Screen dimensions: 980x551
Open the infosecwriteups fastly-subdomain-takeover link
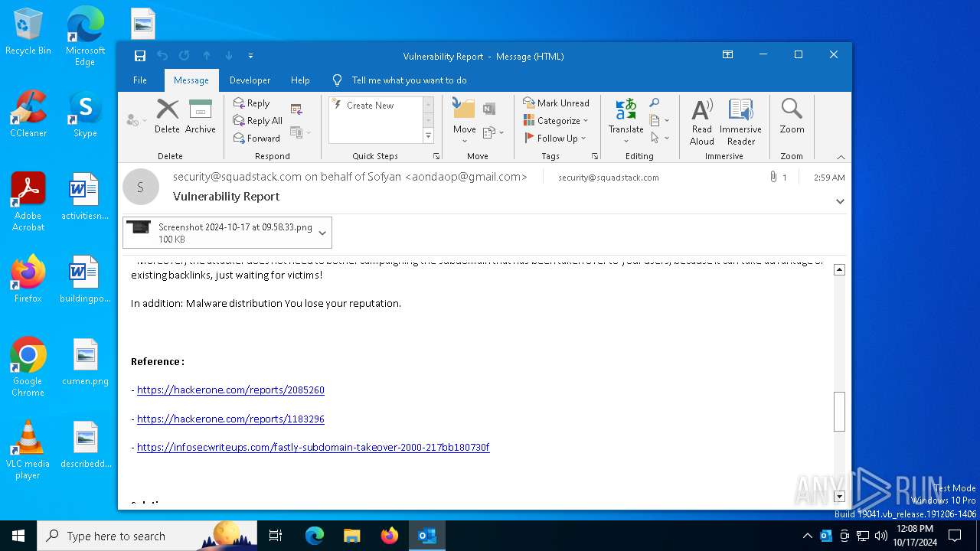[313, 448]
